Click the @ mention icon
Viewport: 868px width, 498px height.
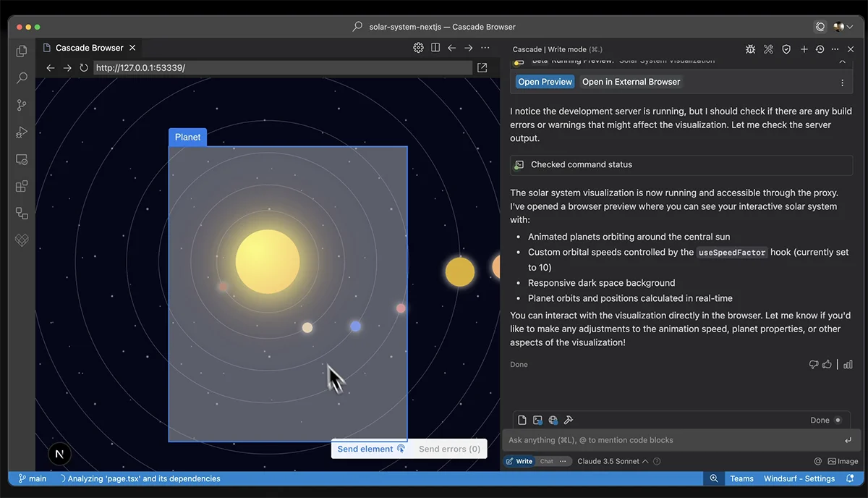[818, 461]
